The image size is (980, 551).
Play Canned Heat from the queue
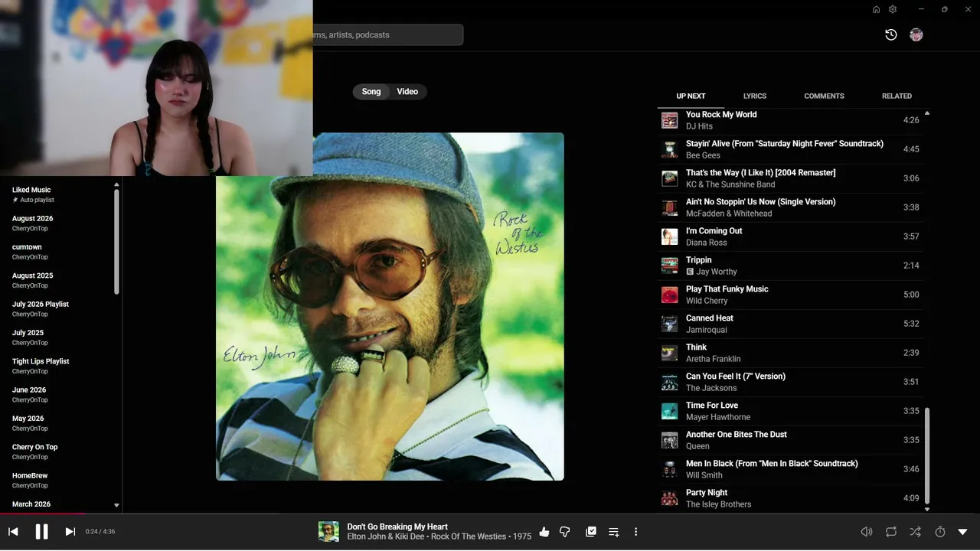791,324
